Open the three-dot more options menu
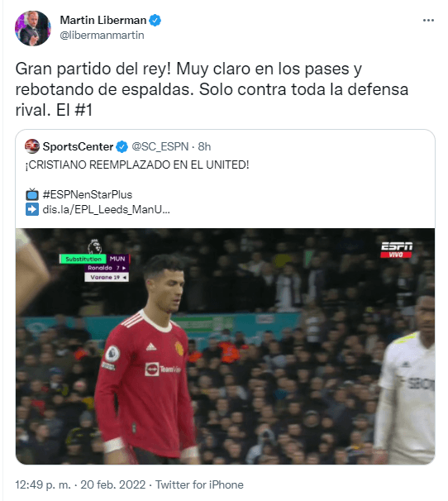 click(x=428, y=20)
